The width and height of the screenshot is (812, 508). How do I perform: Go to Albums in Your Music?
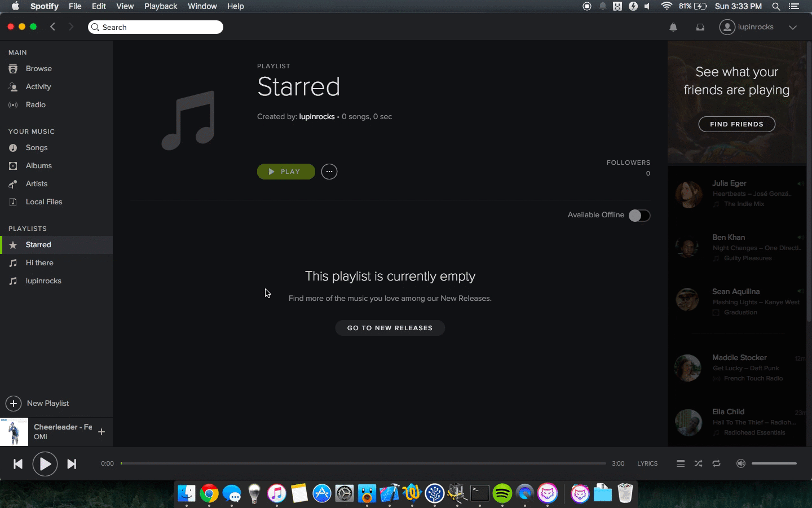pos(38,165)
